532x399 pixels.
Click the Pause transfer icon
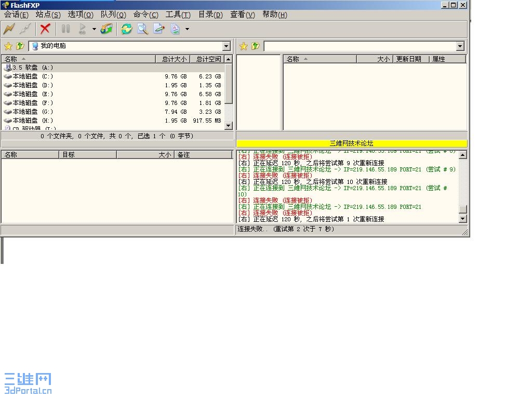[x=65, y=29]
